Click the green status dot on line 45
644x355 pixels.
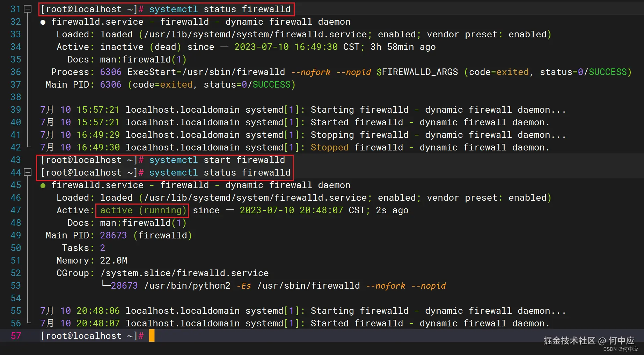pos(43,185)
